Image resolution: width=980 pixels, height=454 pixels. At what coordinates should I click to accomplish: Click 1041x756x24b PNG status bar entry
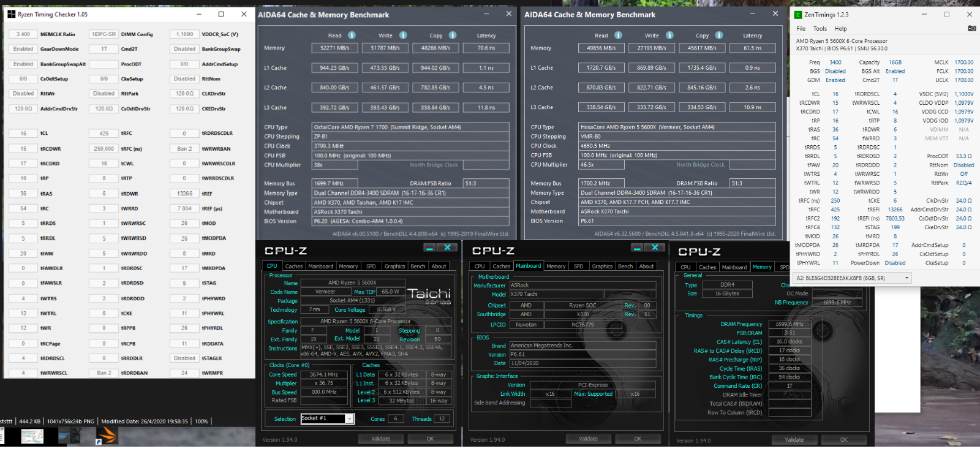(70, 422)
